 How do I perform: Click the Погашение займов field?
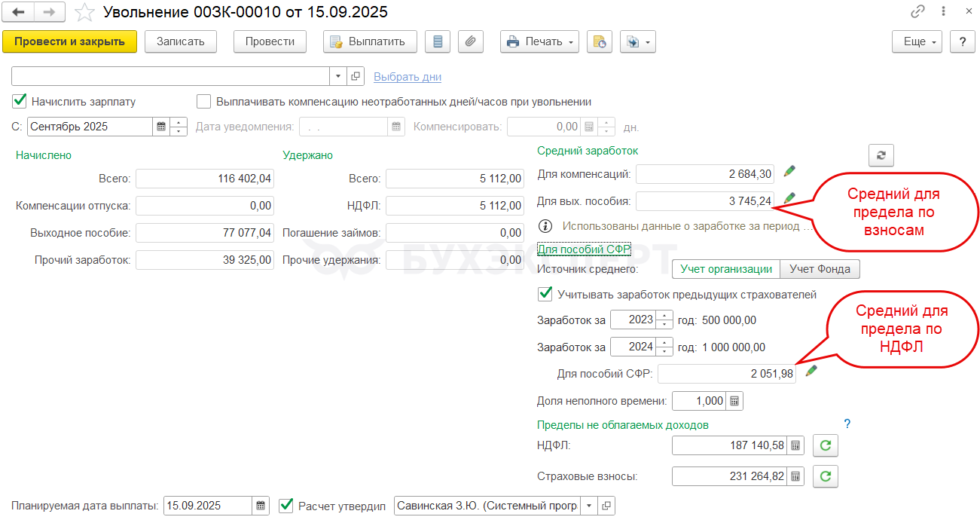click(x=455, y=233)
